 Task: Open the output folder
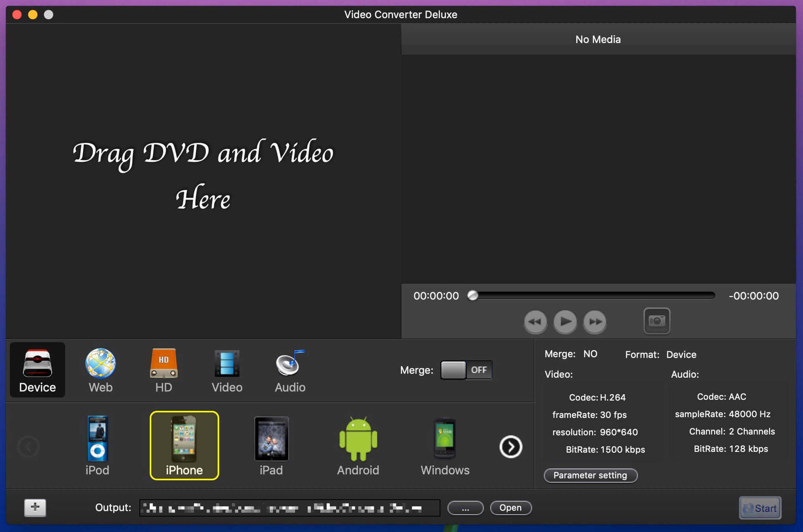(x=511, y=508)
